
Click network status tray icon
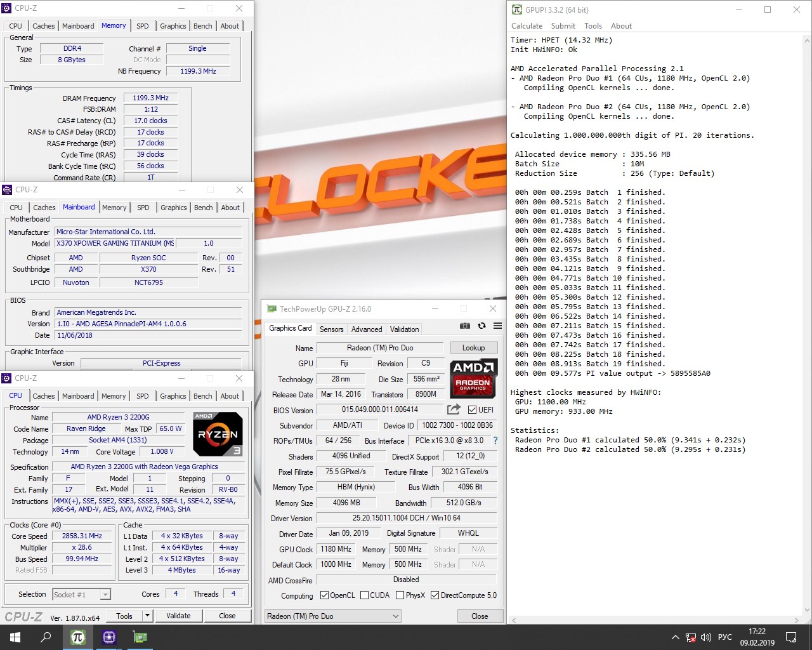point(691,637)
